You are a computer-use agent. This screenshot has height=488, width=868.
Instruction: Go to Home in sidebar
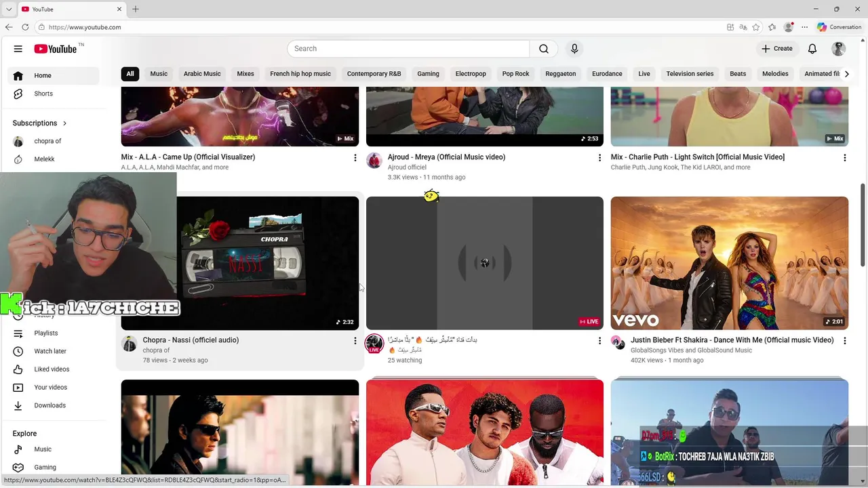(x=54, y=75)
